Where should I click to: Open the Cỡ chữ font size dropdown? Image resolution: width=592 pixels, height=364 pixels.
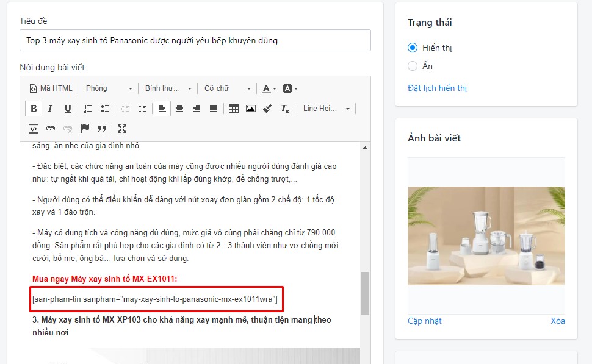(227, 88)
